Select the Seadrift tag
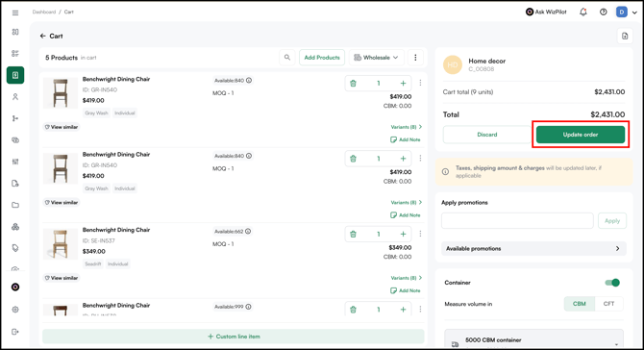Screen dimensions: 644x350 (93, 264)
